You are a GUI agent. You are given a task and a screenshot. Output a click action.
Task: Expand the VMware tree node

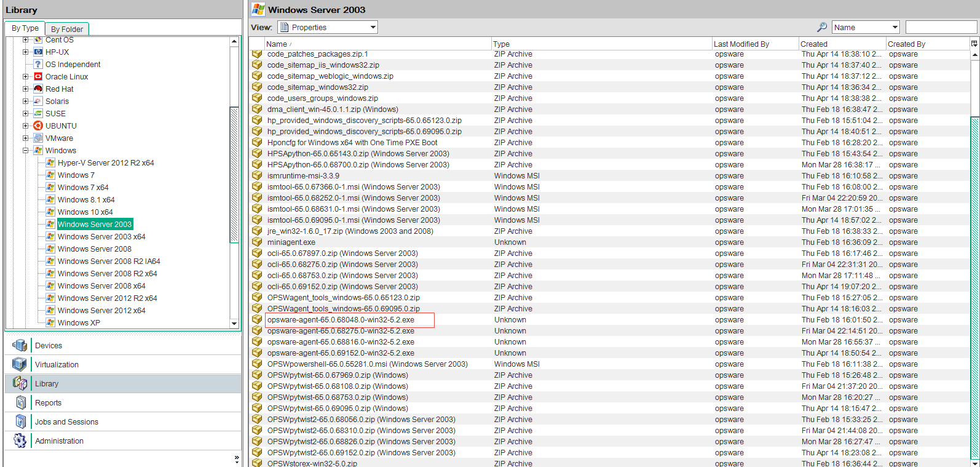[x=26, y=138]
